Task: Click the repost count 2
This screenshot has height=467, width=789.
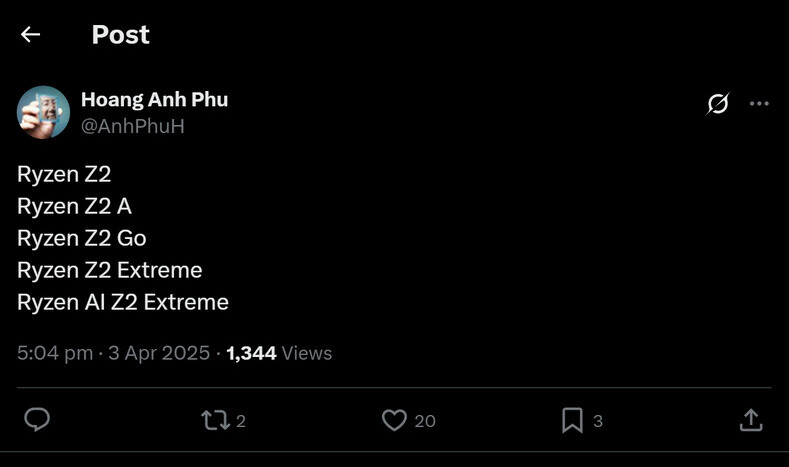Action: coord(241,421)
